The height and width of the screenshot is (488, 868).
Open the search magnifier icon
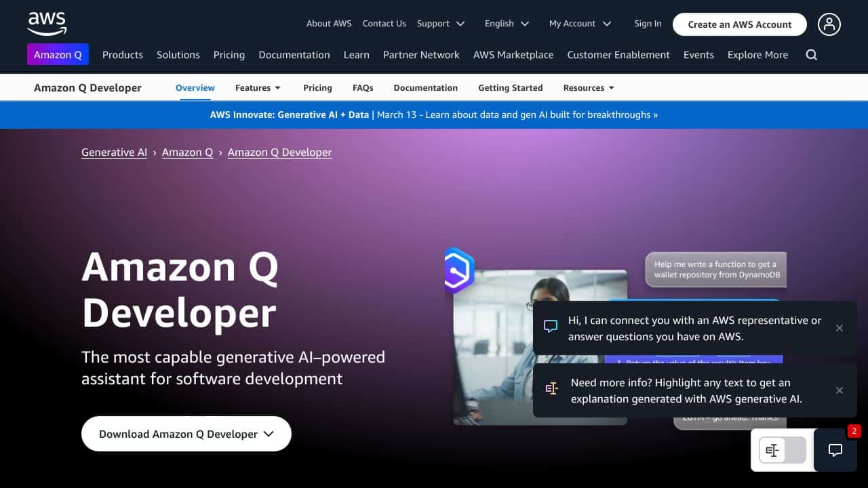pos(811,55)
